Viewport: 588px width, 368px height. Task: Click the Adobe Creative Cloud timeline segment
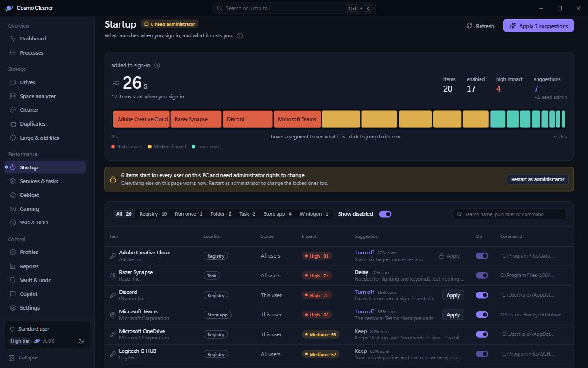(141, 119)
